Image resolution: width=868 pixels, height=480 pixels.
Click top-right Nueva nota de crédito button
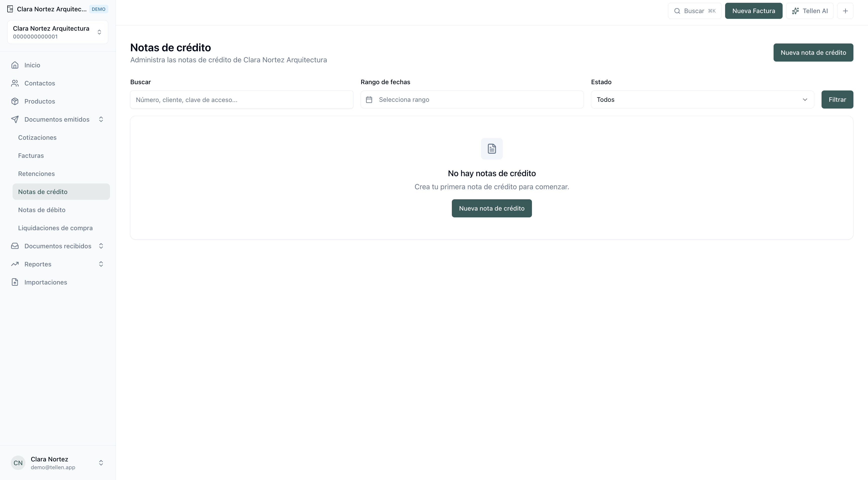coord(813,53)
